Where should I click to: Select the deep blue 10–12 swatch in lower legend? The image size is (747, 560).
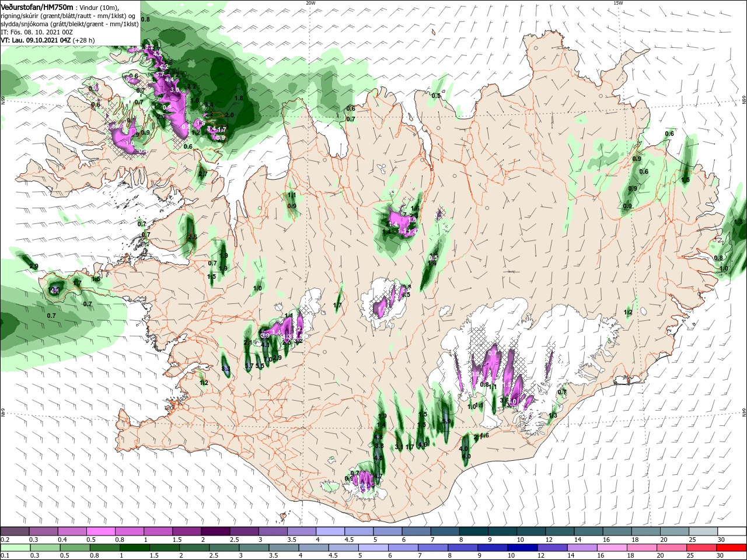coord(523,548)
